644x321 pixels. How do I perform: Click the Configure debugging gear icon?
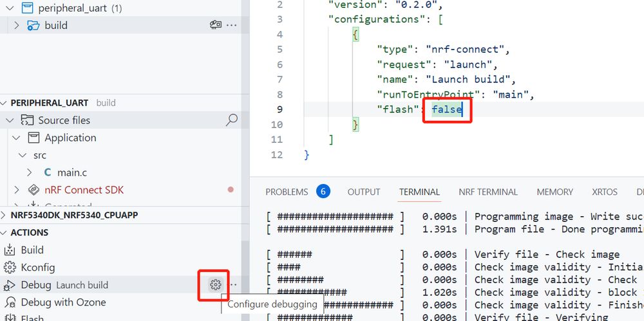(215, 285)
